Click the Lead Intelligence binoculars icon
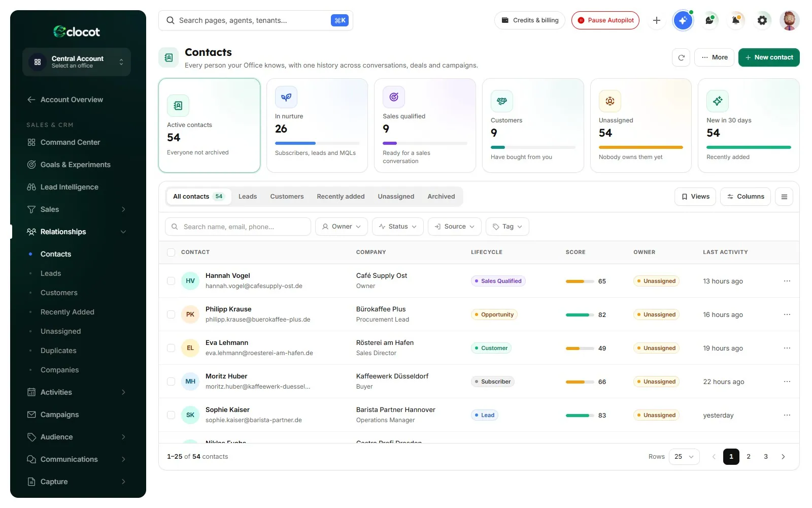 [31, 187]
